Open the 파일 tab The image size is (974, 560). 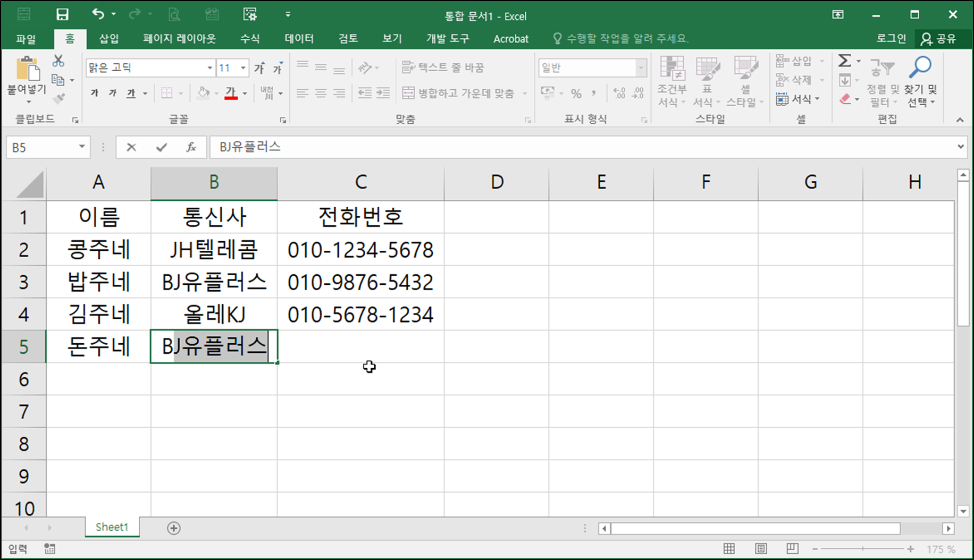[26, 39]
